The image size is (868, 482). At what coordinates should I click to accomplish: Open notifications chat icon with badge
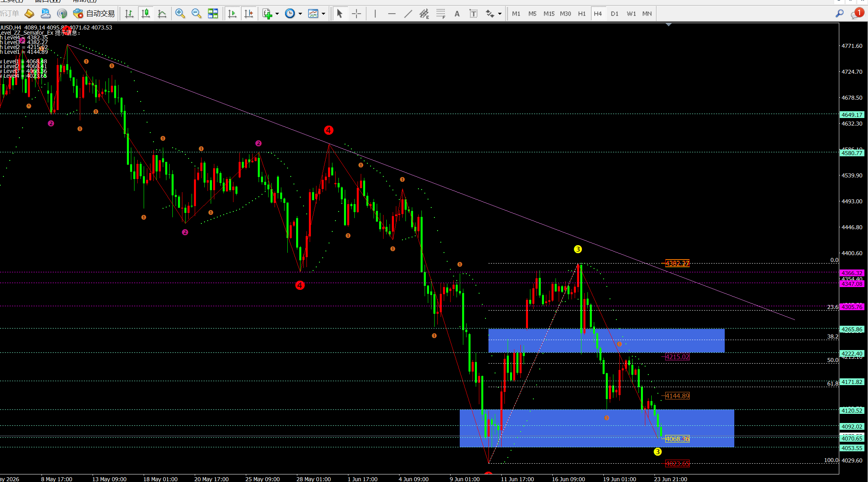[x=857, y=14]
